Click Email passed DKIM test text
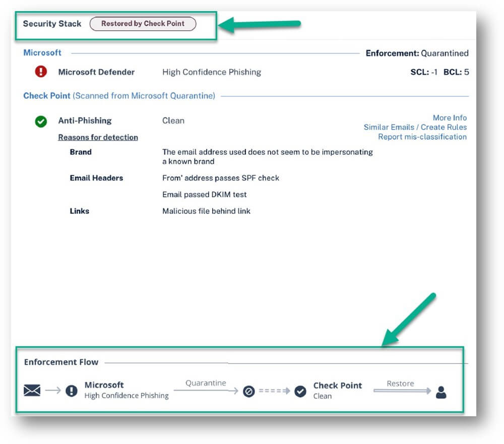The height and width of the screenshot is (444, 504). 205,194
